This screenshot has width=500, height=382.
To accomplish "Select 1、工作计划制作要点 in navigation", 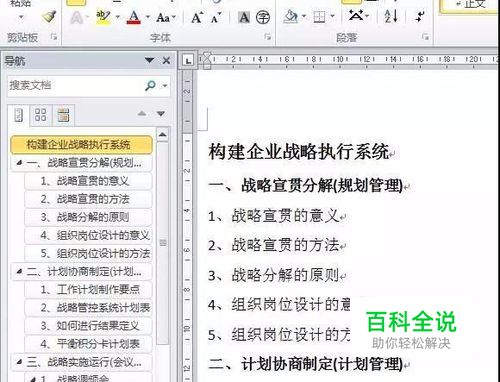I will (x=88, y=289).
